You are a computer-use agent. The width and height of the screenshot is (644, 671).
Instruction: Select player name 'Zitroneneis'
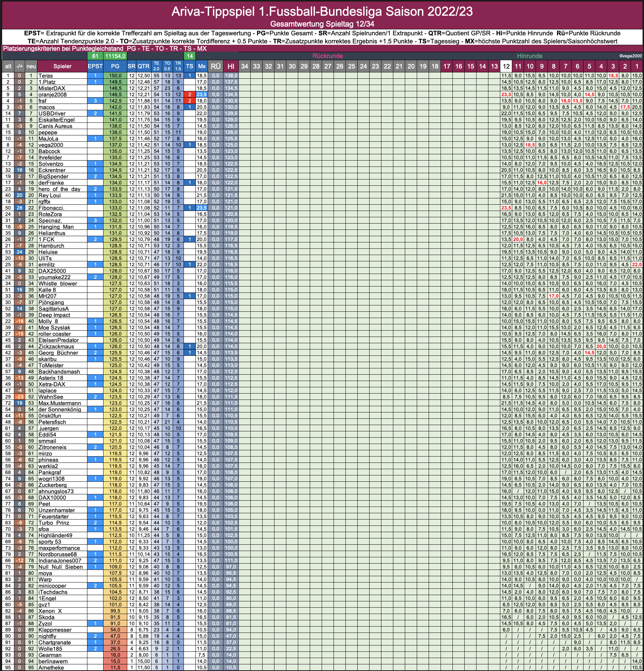pos(52,447)
